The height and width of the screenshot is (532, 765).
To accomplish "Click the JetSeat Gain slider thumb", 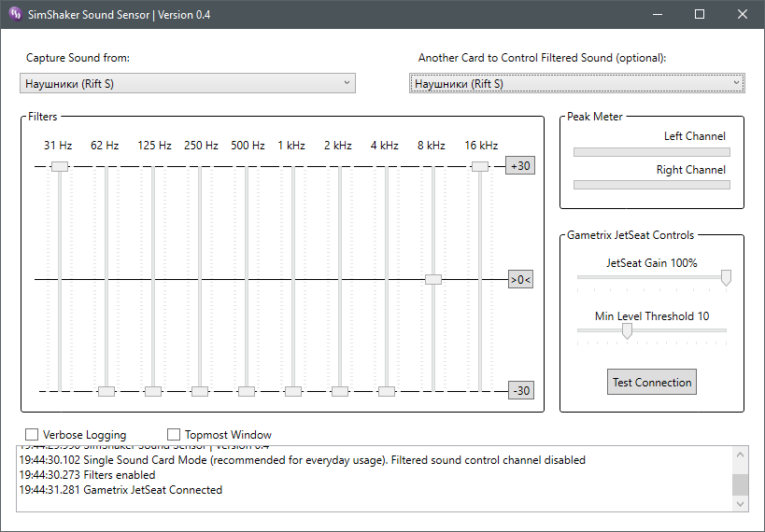I will tap(726, 277).
